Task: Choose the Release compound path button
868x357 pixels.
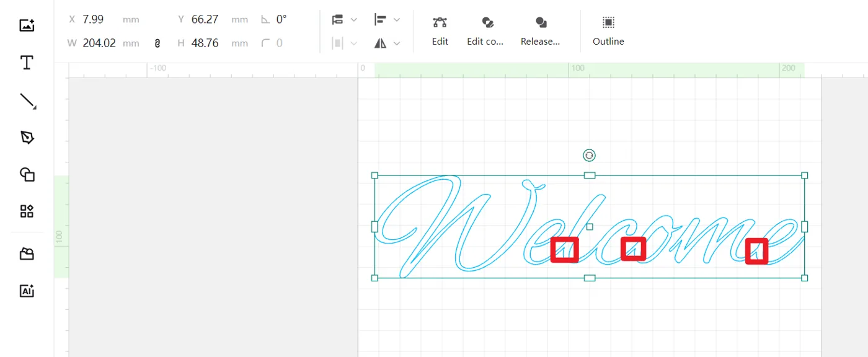Action: (x=540, y=30)
